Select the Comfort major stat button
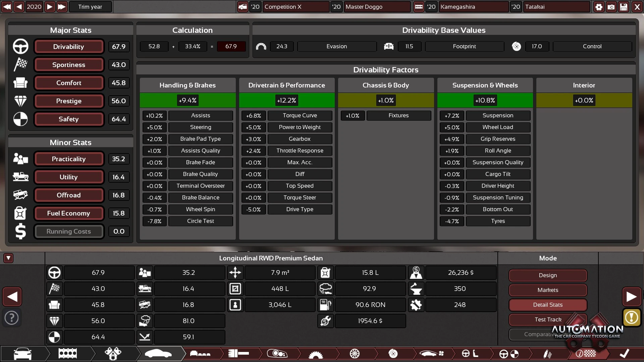 69,83
